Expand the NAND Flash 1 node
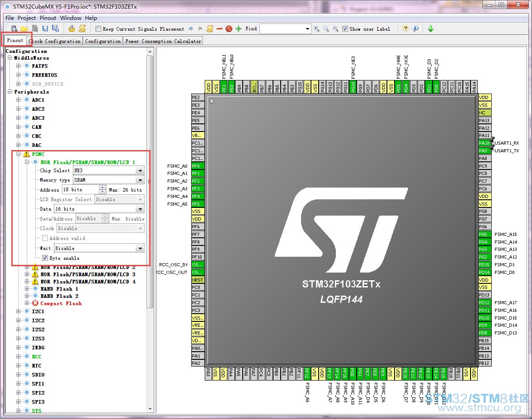This screenshot has height=419, width=532. pyautogui.click(x=27, y=289)
